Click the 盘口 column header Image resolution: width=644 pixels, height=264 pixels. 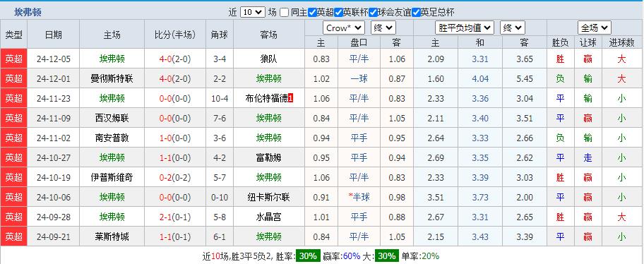(359, 42)
